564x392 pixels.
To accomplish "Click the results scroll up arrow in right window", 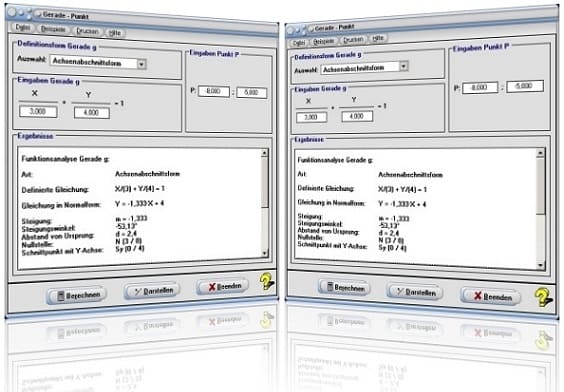I will [x=540, y=153].
